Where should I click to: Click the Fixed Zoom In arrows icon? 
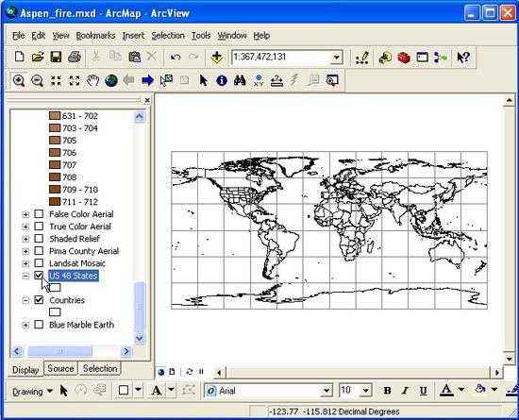[x=56, y=80]
